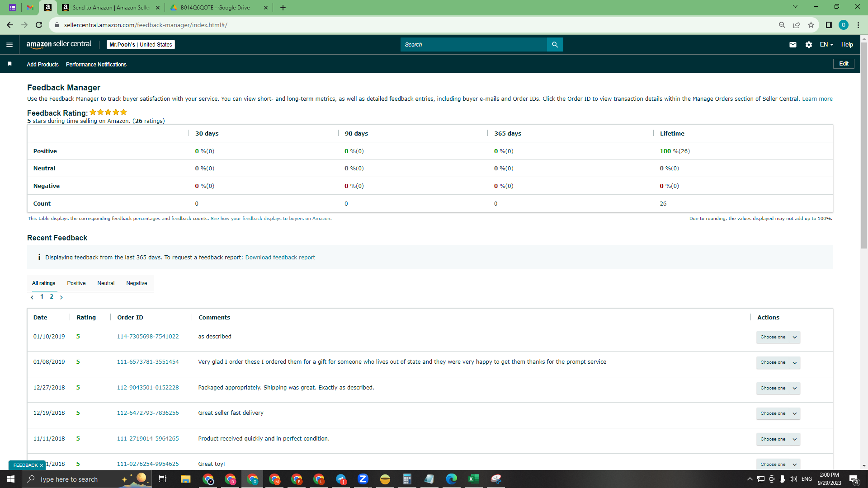The height and width of the screenshot is (488, 868).
Task: Expand actions dropdown for order 112-9043501-0152228
Action: (795, 388)
